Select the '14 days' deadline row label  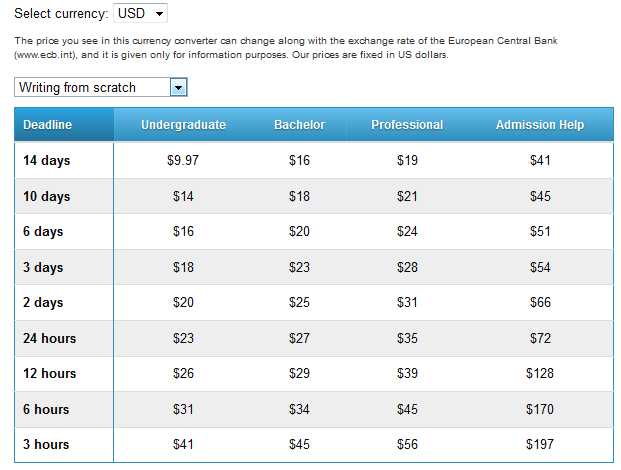pyautogui.click(x=46, y=160)
